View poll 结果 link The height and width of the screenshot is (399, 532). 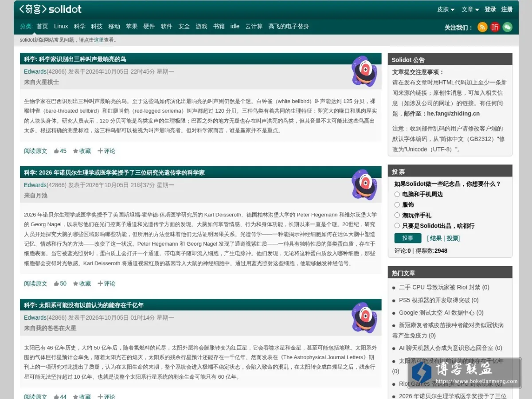click(435, 239)
